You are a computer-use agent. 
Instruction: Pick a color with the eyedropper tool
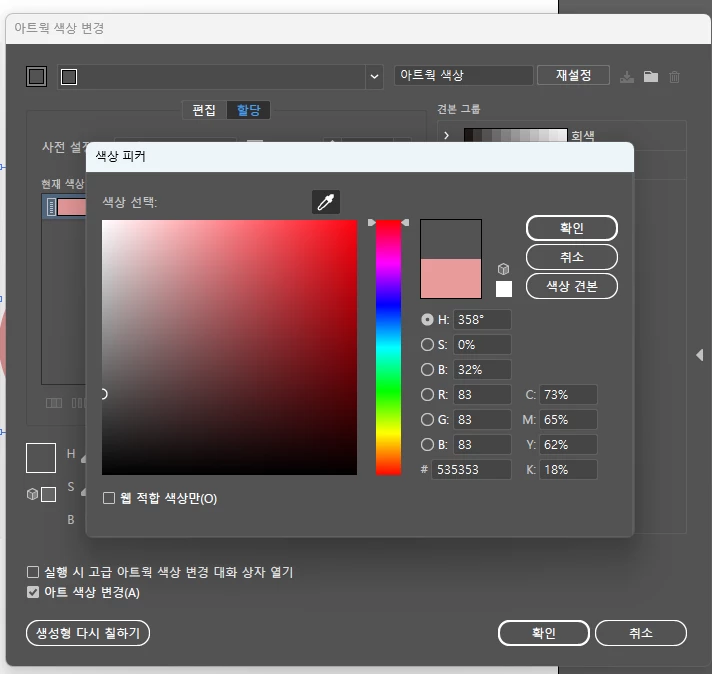tap(326, 202)
